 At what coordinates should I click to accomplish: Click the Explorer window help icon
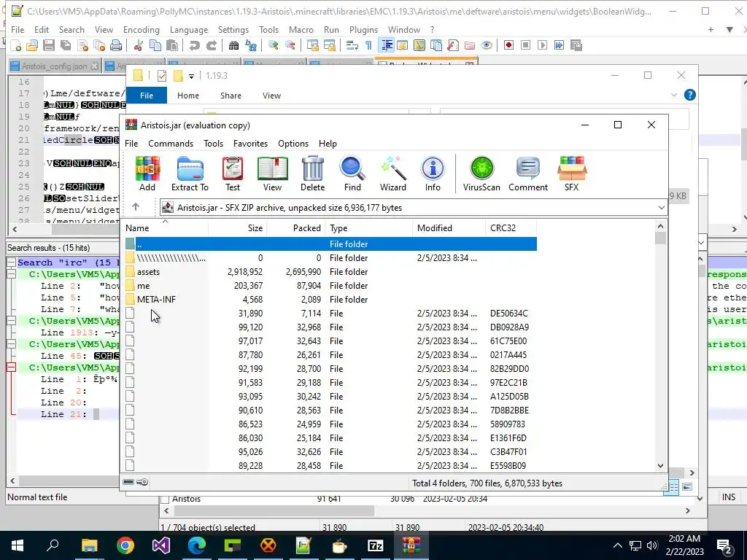click(x=690, y=96)
